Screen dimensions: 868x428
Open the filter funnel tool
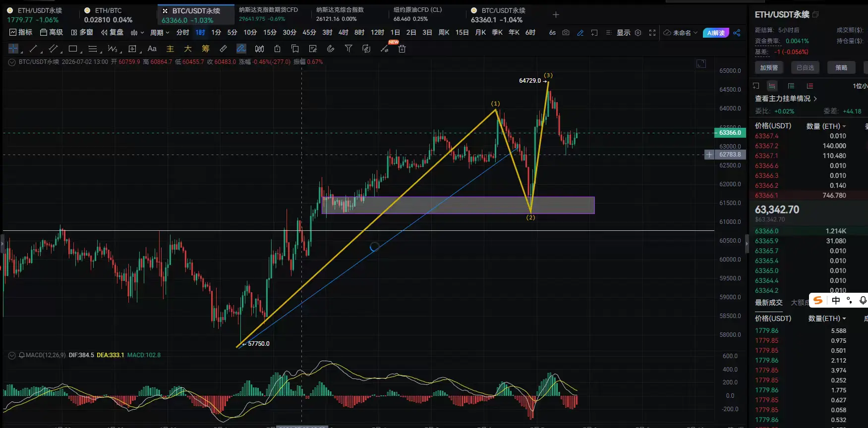(x=348, y=49)
